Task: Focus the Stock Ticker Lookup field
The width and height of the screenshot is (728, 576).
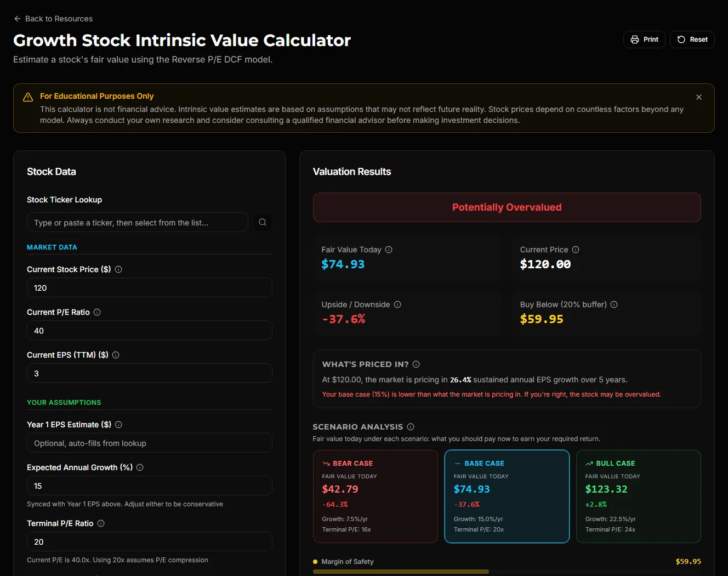Action: coord(138,222)
